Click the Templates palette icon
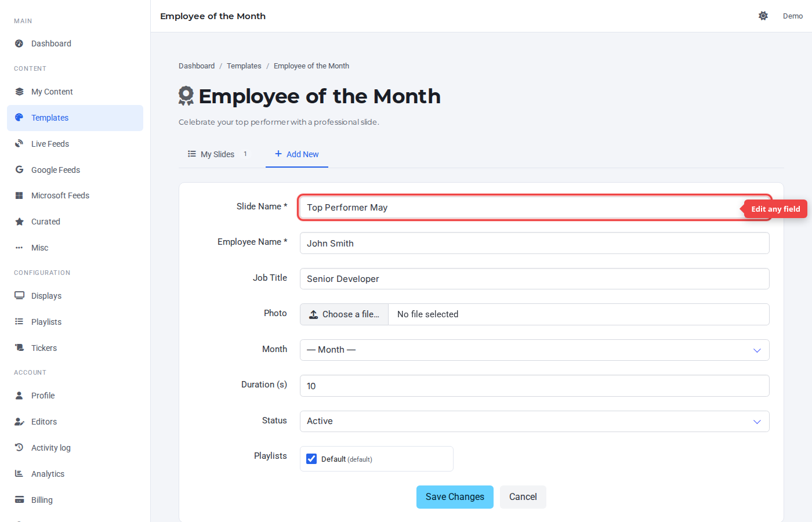The width and height of the screenshot is (812, 522). point(19,118)
